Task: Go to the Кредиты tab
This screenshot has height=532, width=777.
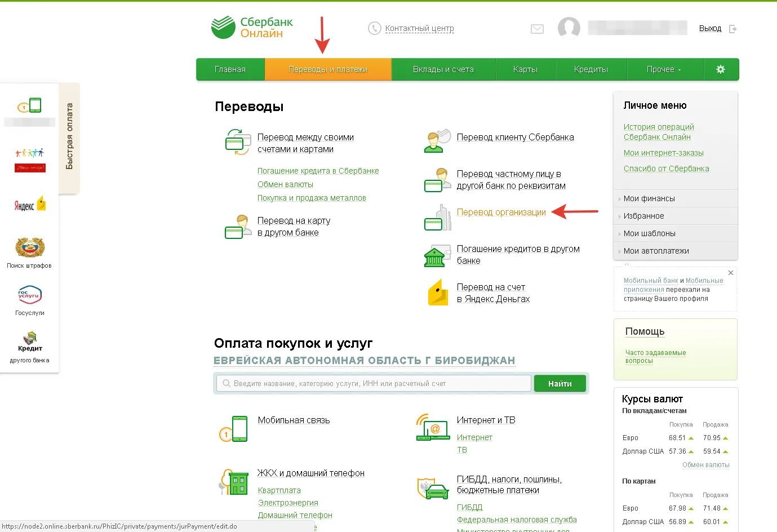Action: click(x=591, y=69)
